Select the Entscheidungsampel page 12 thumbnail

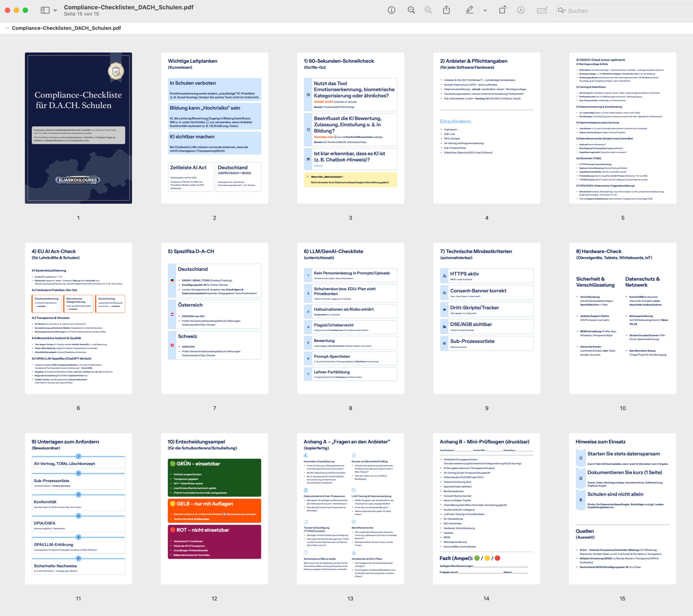(214, 508)
